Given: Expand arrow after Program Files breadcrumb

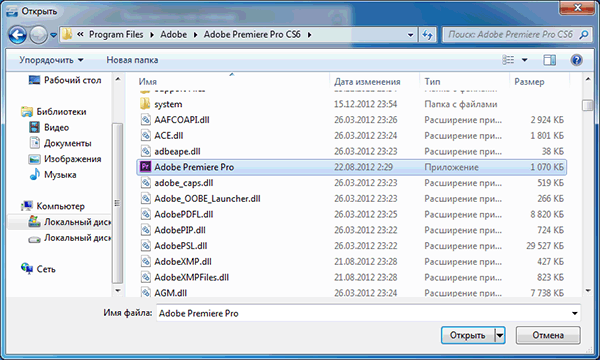Looking at the screenshot, I should tap(152, 35).
